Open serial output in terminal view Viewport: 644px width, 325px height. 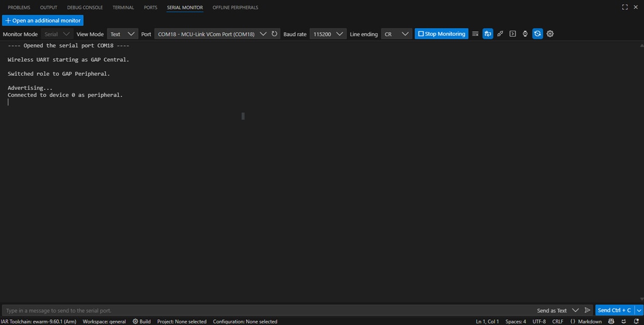[x=513, y=34]
